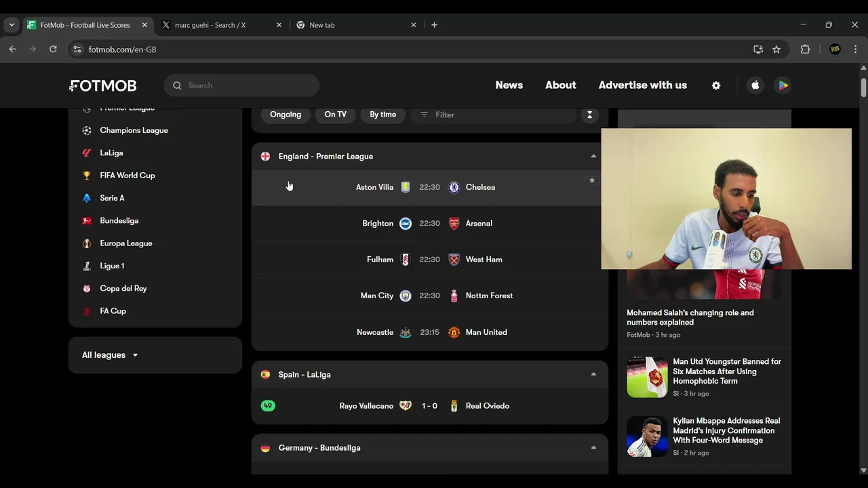Select the FotMob Football Live Scores tab
Image resolution: width=868 pixels, height=488 pixels.
(x=87, y=25)
